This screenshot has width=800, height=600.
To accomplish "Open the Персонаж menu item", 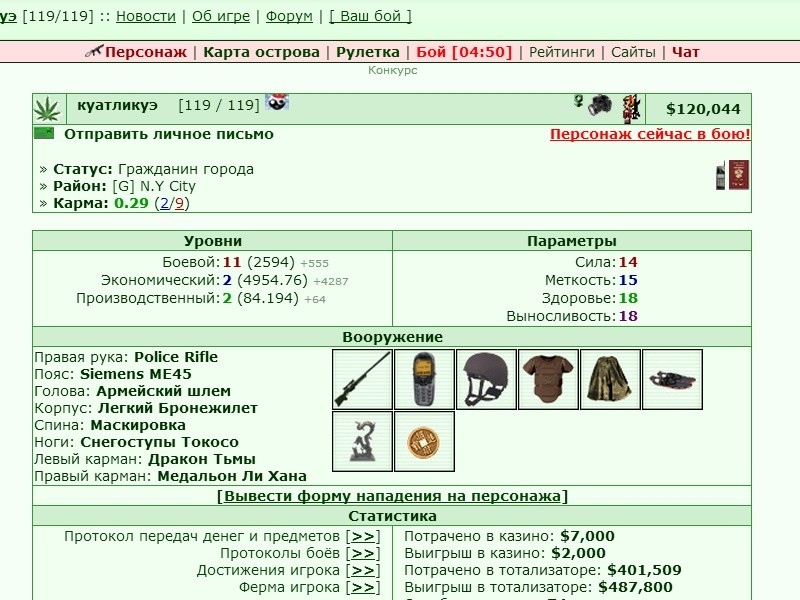I will point(146,52).
